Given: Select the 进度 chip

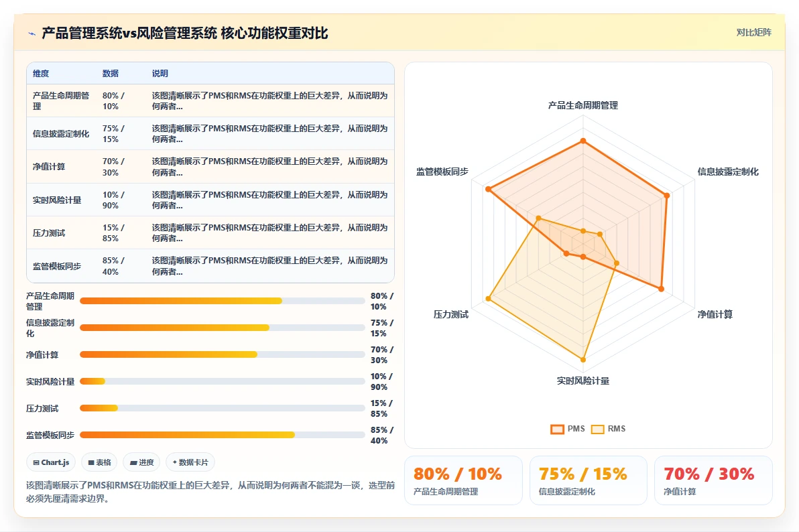Looking at the screenshot, I should coord(141,462).
